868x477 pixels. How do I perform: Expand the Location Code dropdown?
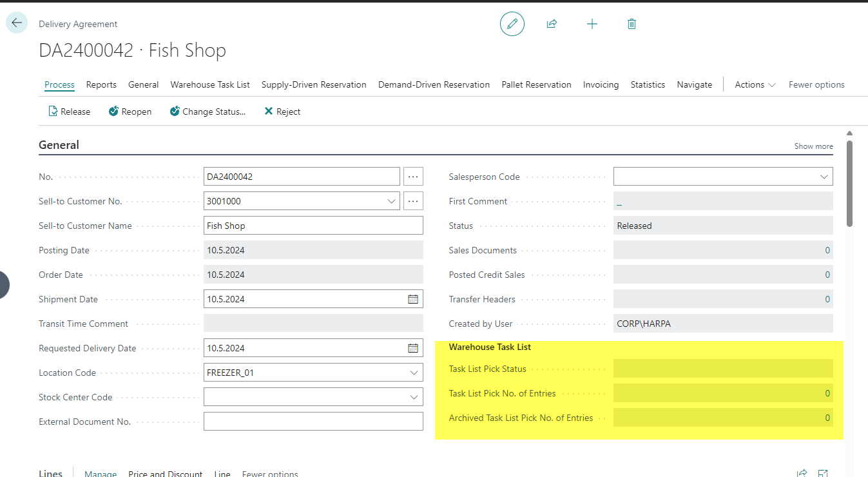point(414,373)
